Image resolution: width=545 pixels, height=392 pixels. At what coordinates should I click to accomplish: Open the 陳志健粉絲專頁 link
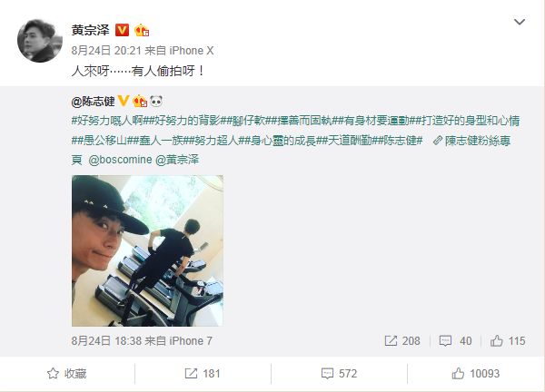coord(471,141)
